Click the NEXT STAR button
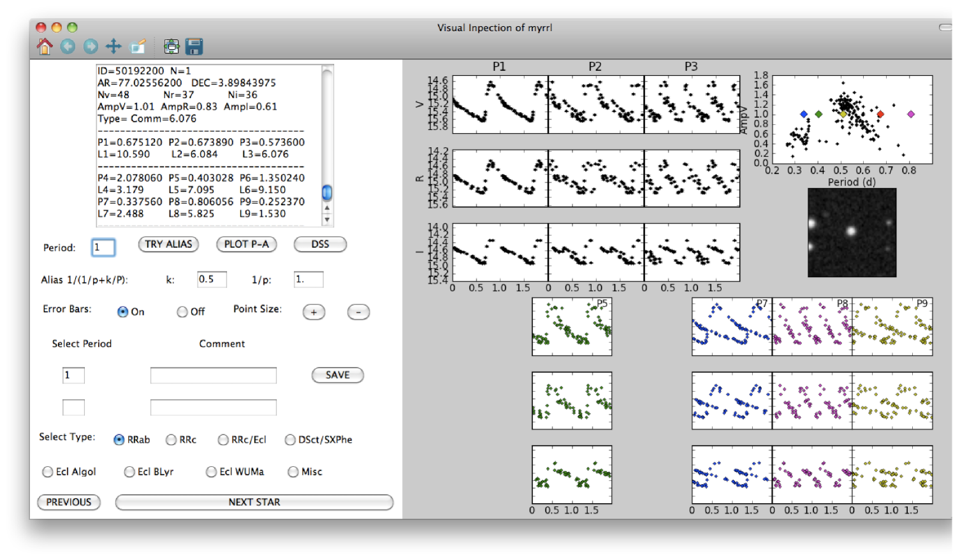Image resolution: width=953 pixels, height=560 pixels. 254,503
